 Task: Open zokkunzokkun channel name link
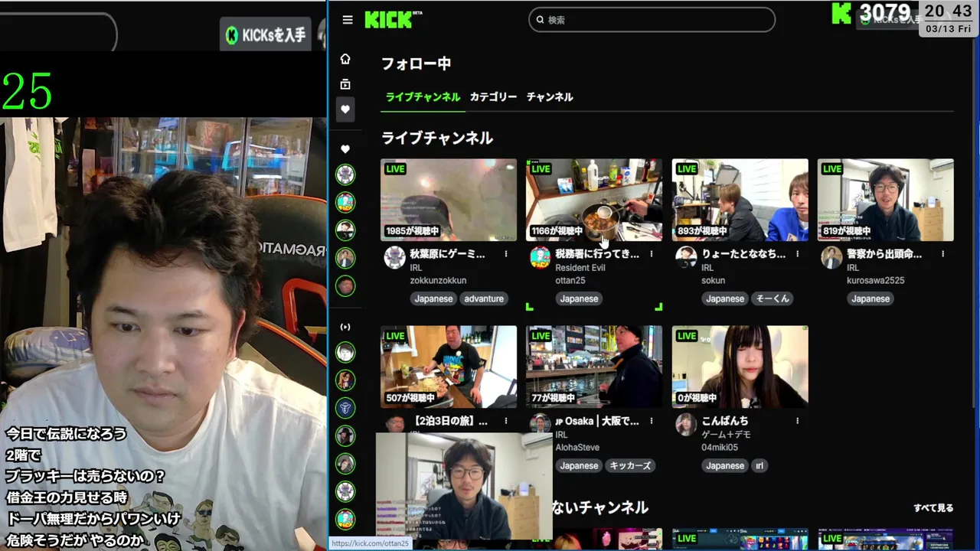pos(438,280)
